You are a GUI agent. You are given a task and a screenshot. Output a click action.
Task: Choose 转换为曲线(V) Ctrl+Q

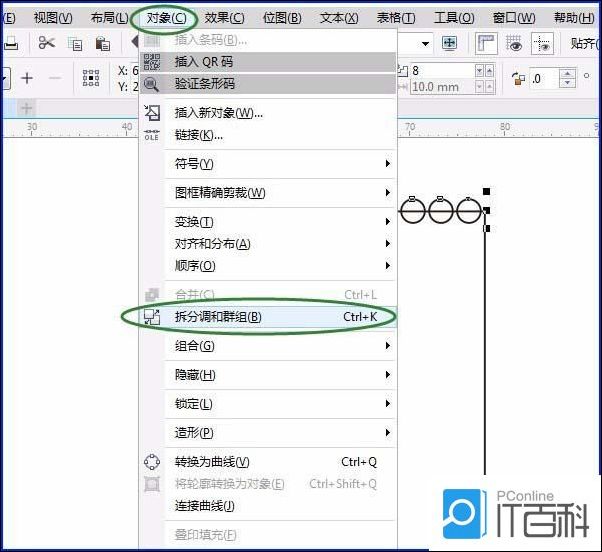tap(268, 462)
